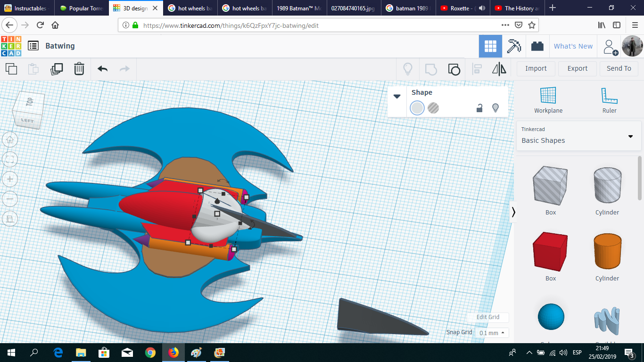Zoom in with the plus button
The image size is (644, 362).
(x=10, y=179)
